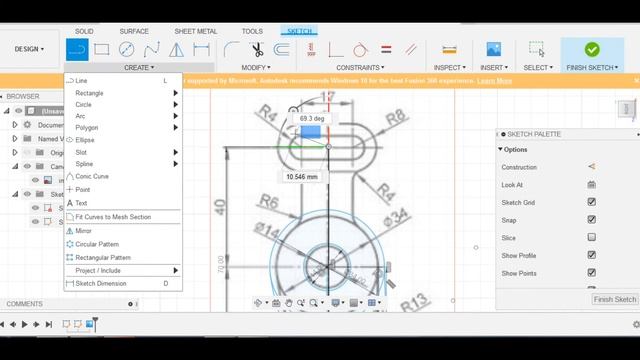Toggle the Show Profile checkbox
The image size is (640, 360).
pyautogui.click(x=591, y=255)
